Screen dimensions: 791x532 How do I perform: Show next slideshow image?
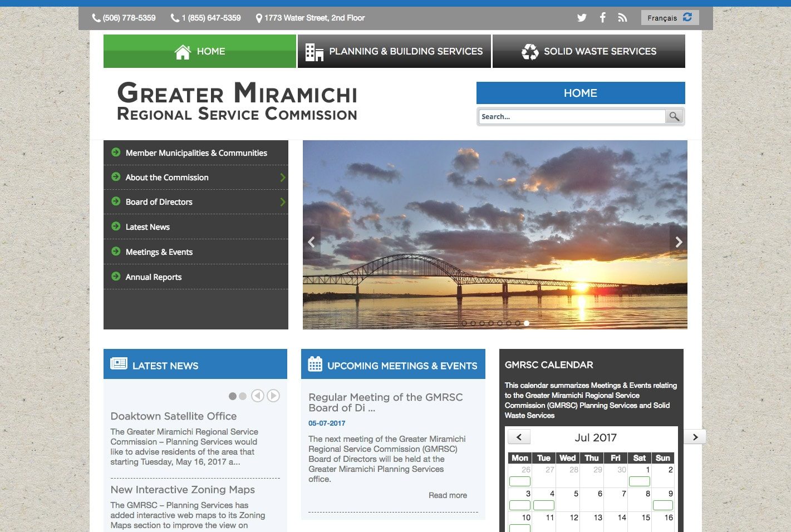point(679,242)
